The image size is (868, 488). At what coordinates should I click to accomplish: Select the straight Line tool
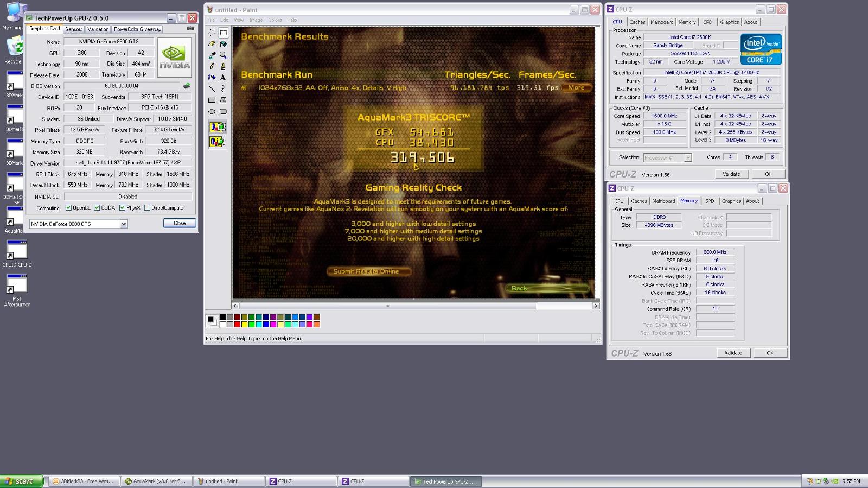212,89
